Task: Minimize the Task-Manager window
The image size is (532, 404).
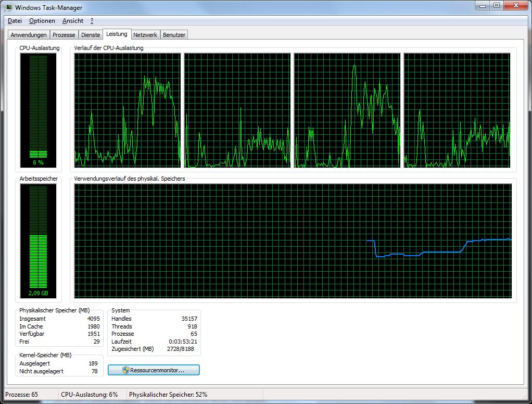Action: [483, 6]
